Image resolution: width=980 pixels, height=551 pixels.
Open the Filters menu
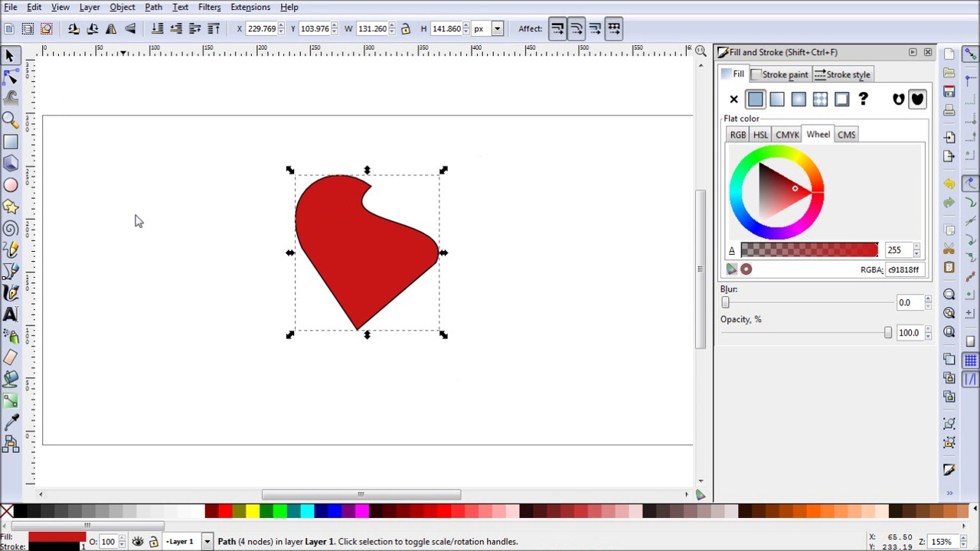[x=209, y=7]
